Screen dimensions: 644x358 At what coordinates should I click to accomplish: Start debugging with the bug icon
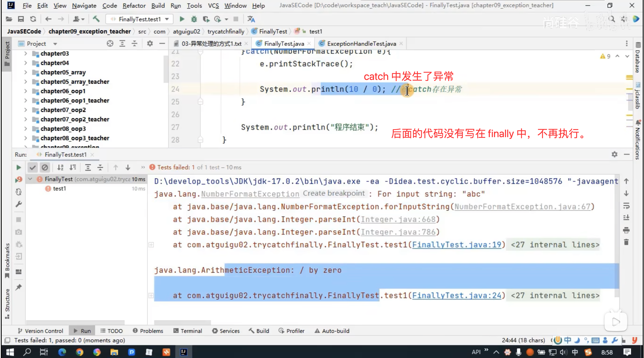coord(194,19)
